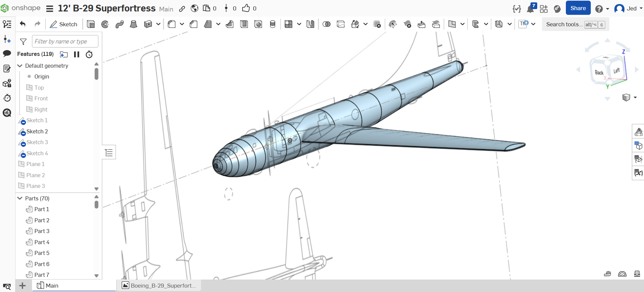Open the Comments panel icon
Viewport: 644px width, 292px height.
[7, 54]
